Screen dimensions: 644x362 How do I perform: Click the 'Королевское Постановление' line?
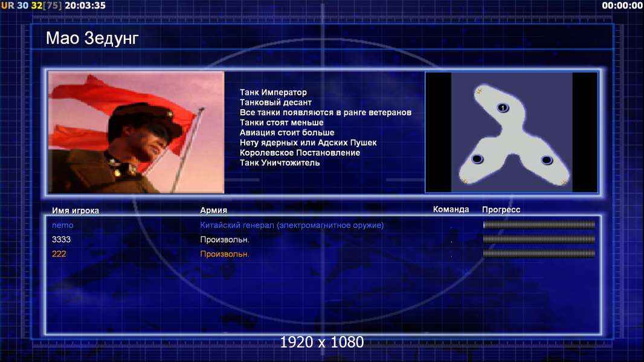(300, 153)
